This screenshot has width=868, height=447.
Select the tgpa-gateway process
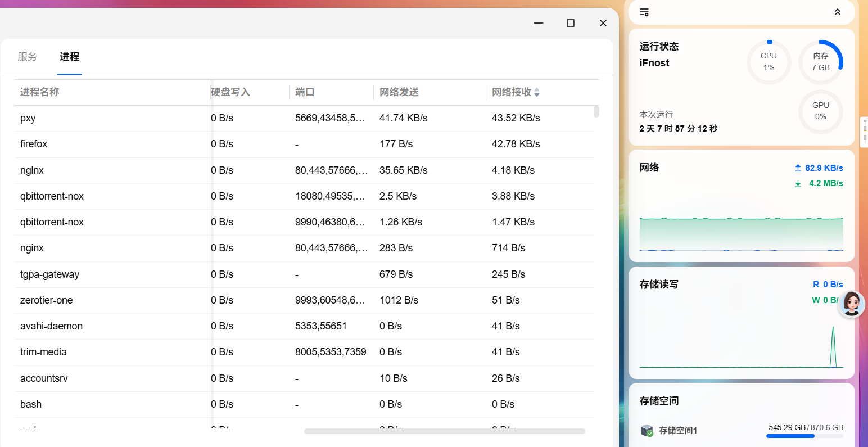coord(304,274)
